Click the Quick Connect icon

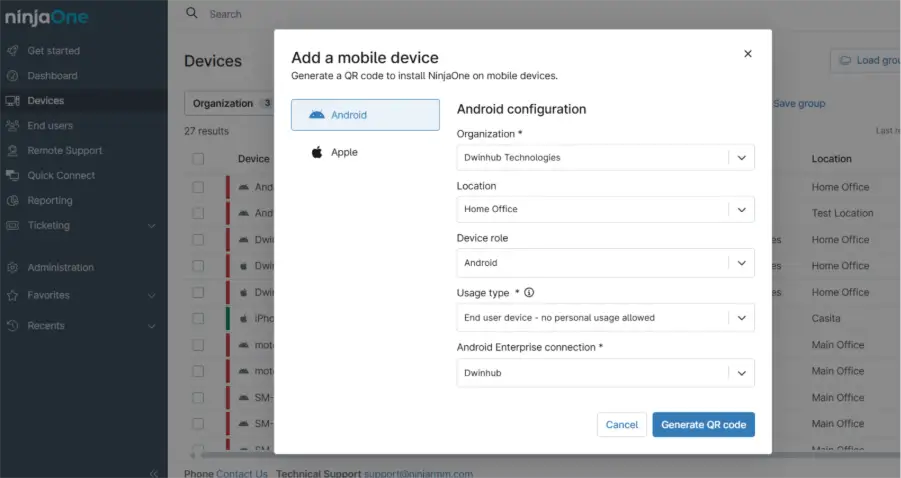(x=13, y=175)
